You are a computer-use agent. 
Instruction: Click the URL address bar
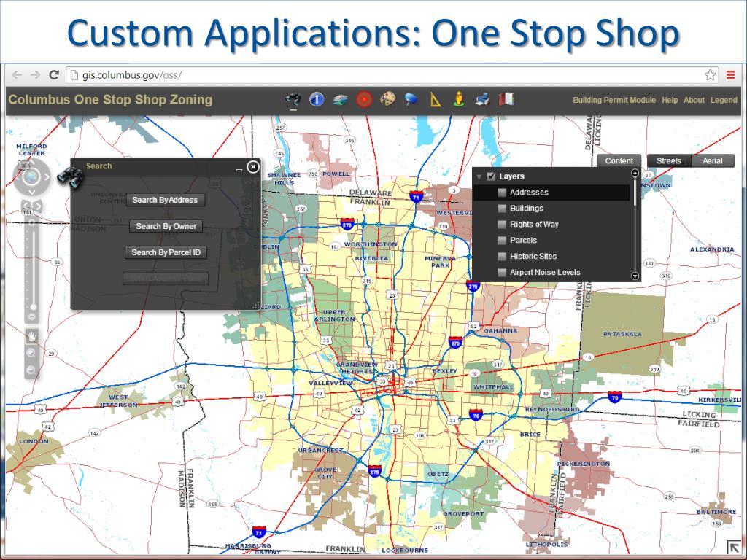tap(386, 75)
